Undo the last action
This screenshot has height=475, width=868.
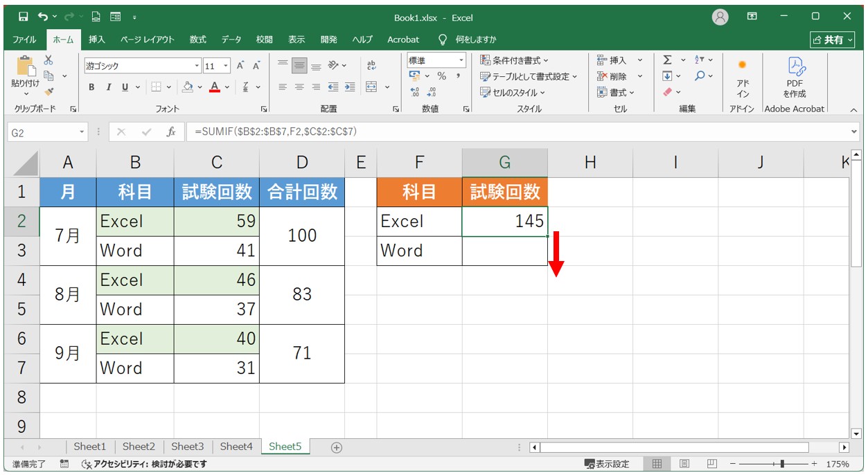tap(43, 17)
